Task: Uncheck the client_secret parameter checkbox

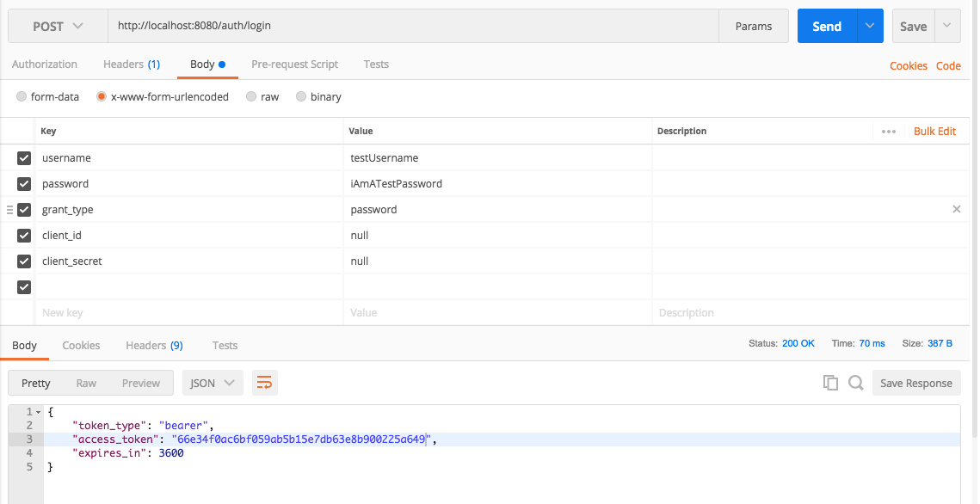Action: click(x=24, y=261)
